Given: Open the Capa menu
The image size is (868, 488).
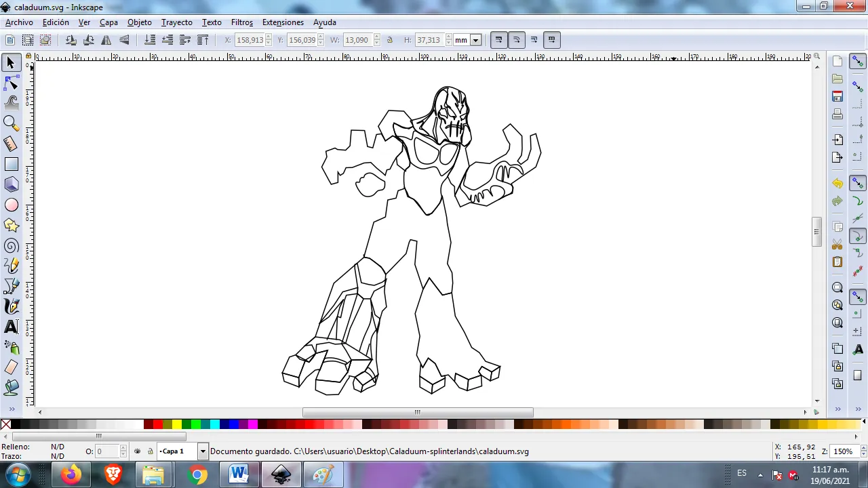Looking at the screenshot, I should pyautogui.click(x=108, y=22).
